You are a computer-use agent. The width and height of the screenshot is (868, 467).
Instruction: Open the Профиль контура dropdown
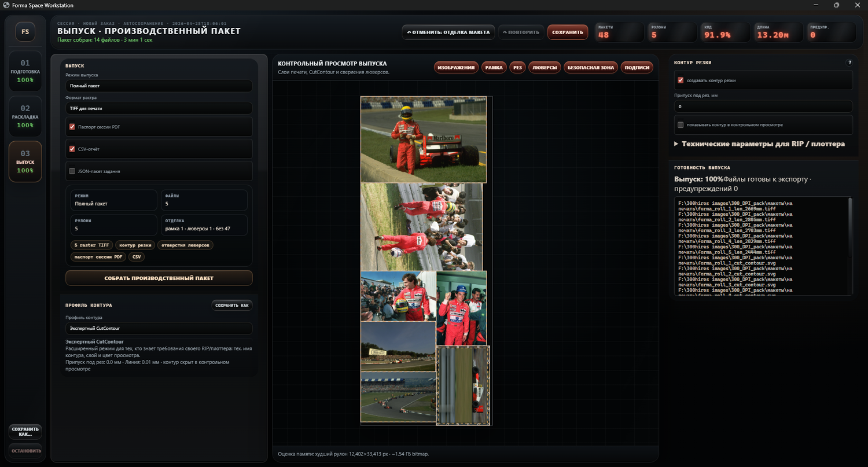click(x=159, y=329)
